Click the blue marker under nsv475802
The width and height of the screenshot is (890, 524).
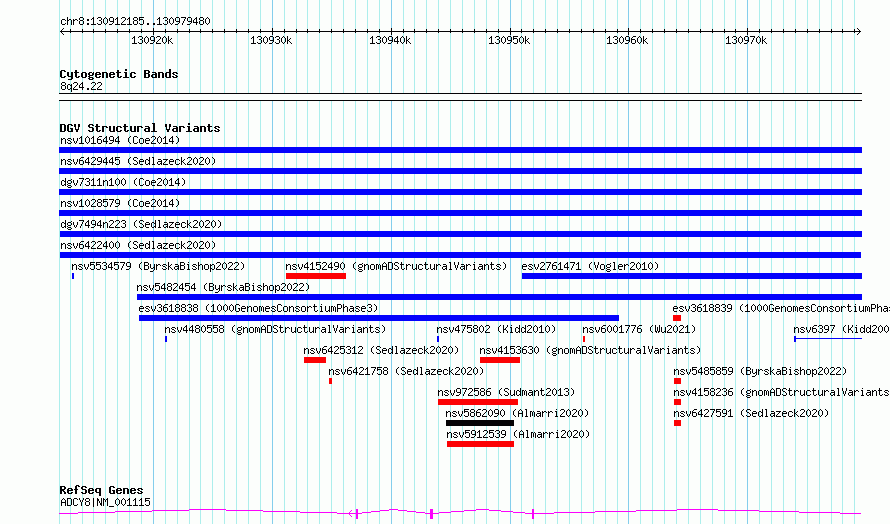(x=438, y=339)
